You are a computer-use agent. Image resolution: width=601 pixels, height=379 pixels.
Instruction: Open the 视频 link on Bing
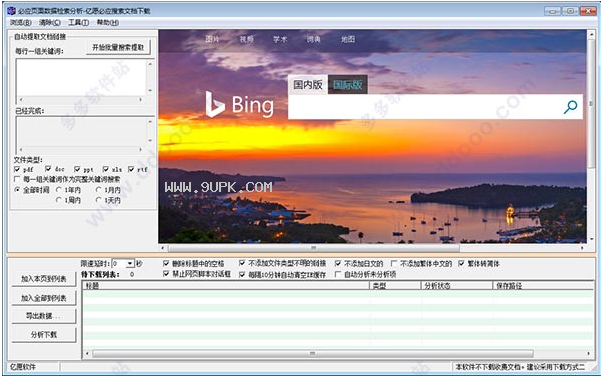(x=246, y=39)
